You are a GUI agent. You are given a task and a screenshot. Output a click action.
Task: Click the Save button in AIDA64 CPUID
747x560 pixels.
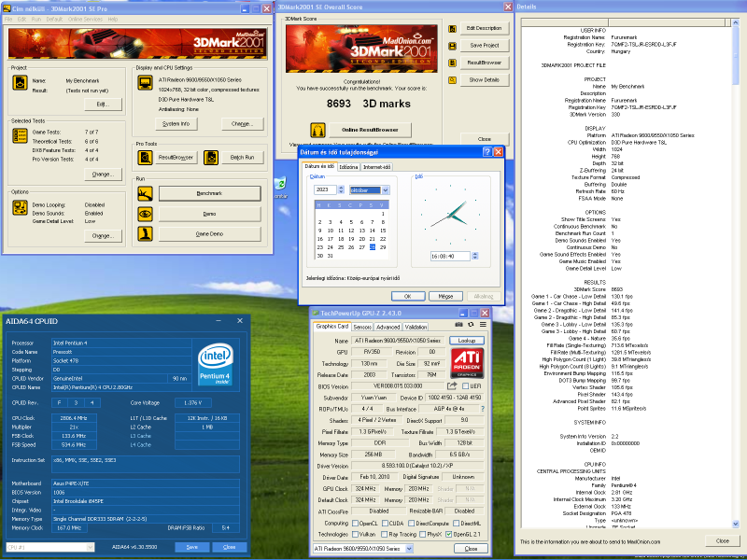[x=192, y=547]
